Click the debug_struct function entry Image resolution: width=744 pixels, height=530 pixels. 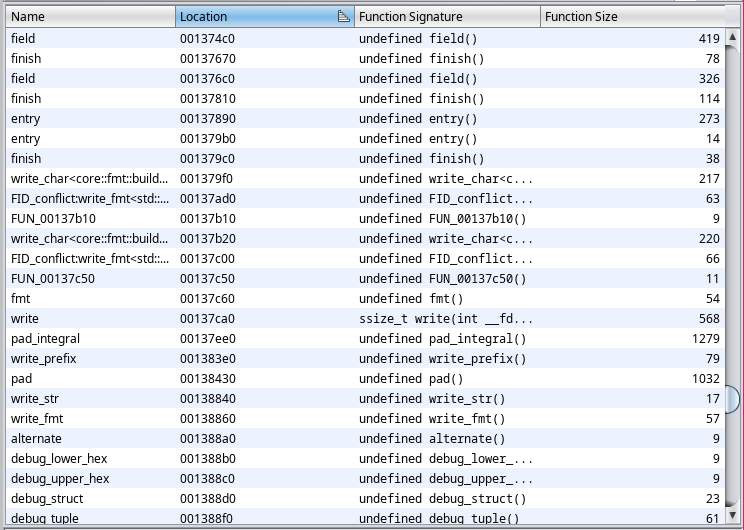[x=47, y=498]
